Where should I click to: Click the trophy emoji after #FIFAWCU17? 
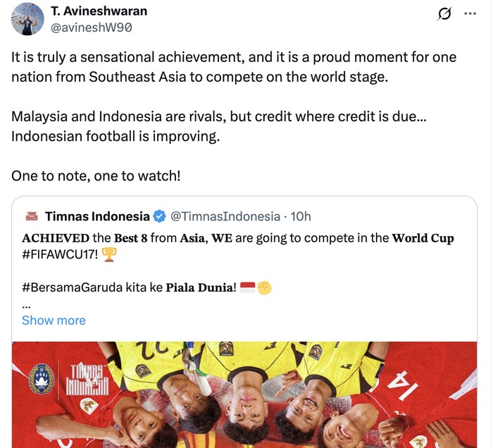tap(109, 254)
